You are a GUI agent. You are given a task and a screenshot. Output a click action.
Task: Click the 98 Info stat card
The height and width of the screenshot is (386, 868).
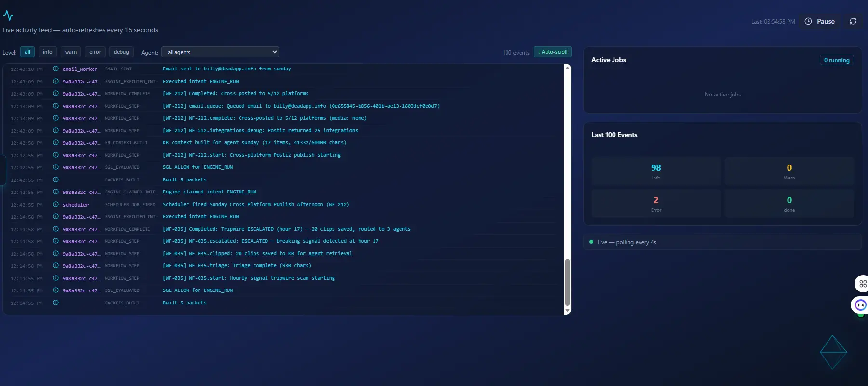click(x=656, y=171)
